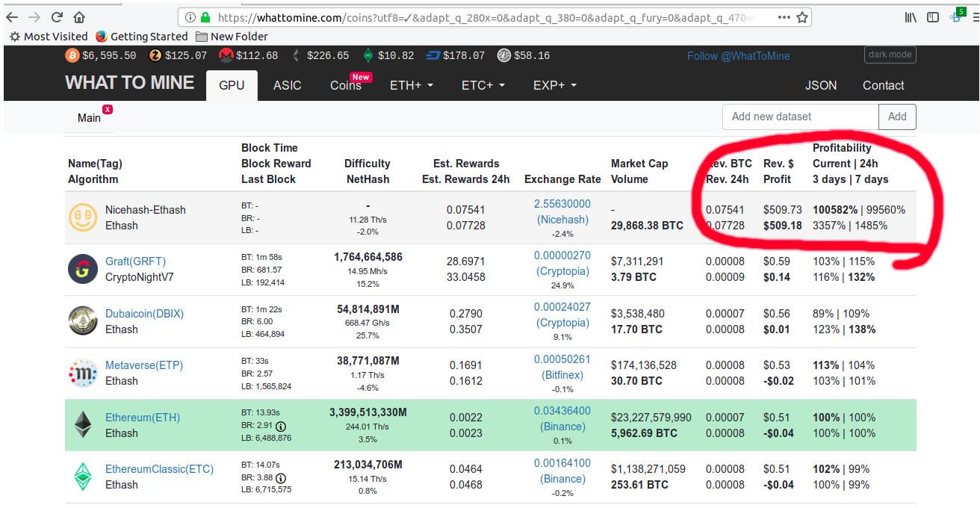This screenshot has width=980, height=508.
Task: Click the Zcash price icon
Action: coord(155,55)
